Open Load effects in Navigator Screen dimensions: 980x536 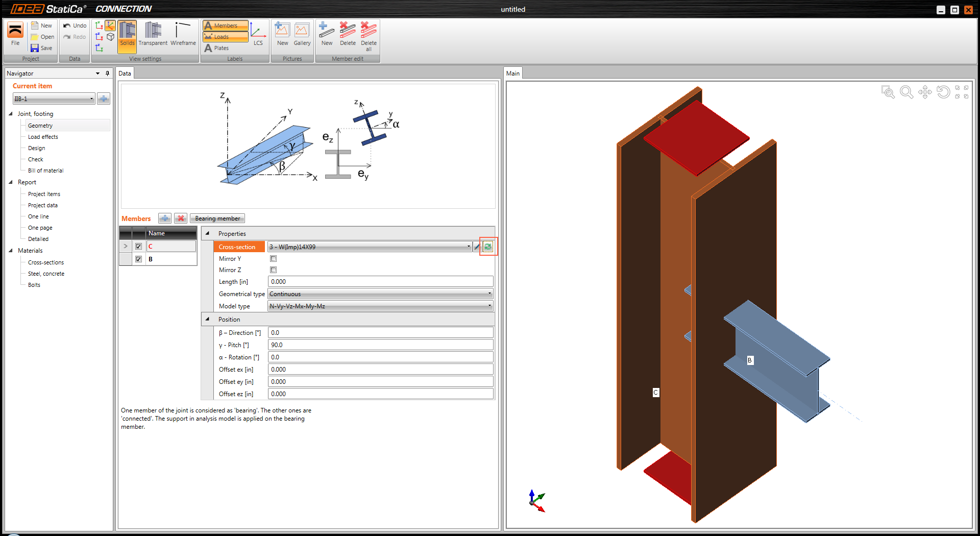point(43,137)
